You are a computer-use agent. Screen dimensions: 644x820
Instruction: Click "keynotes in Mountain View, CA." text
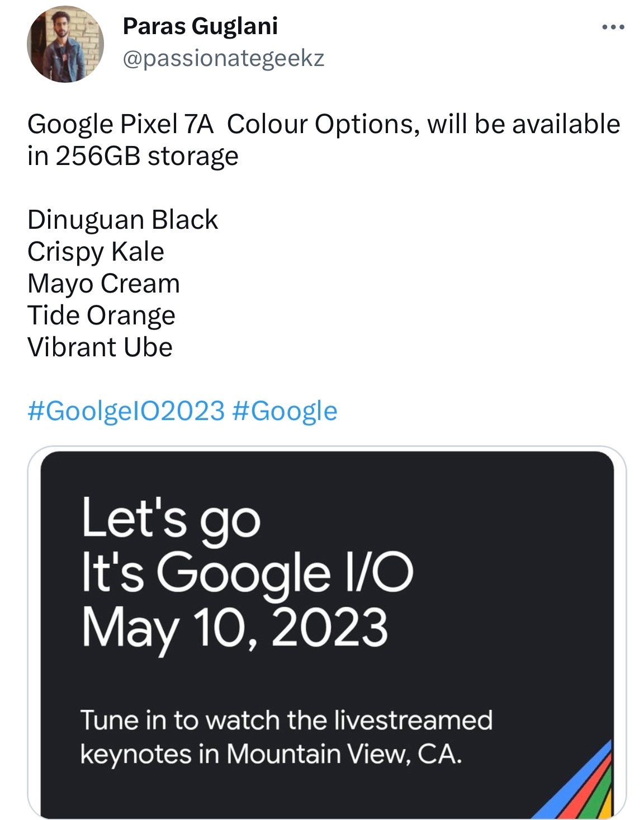pyautogui.click(x=271, y=754)
